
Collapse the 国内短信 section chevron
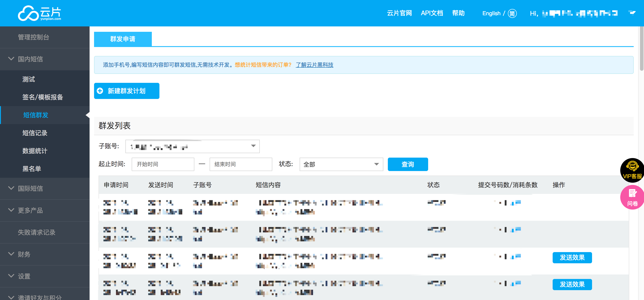pyautogui.click(x=11, y=59)
